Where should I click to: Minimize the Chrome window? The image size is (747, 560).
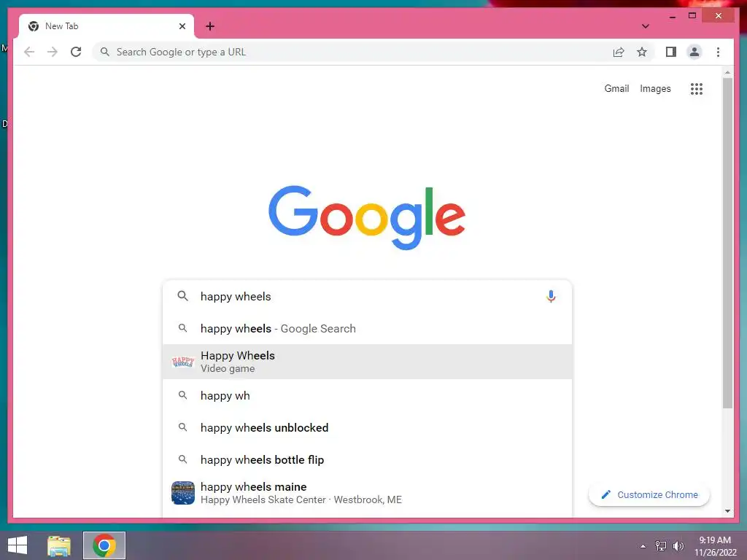672,16
